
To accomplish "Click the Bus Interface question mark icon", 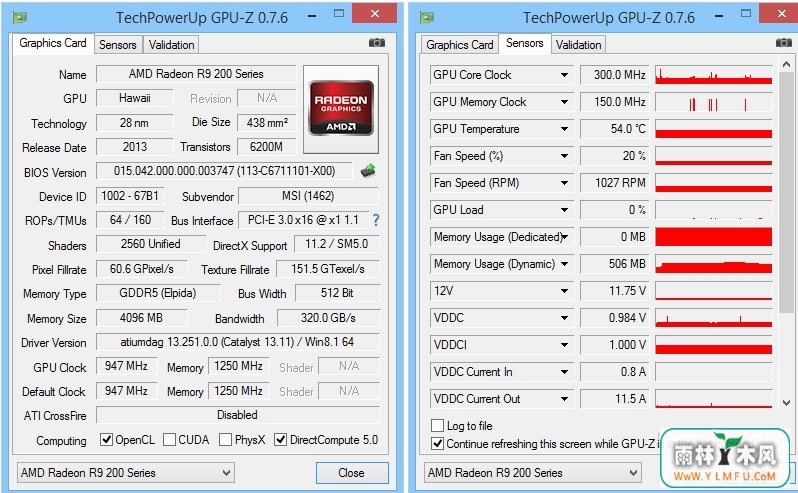I will (376, 220).
